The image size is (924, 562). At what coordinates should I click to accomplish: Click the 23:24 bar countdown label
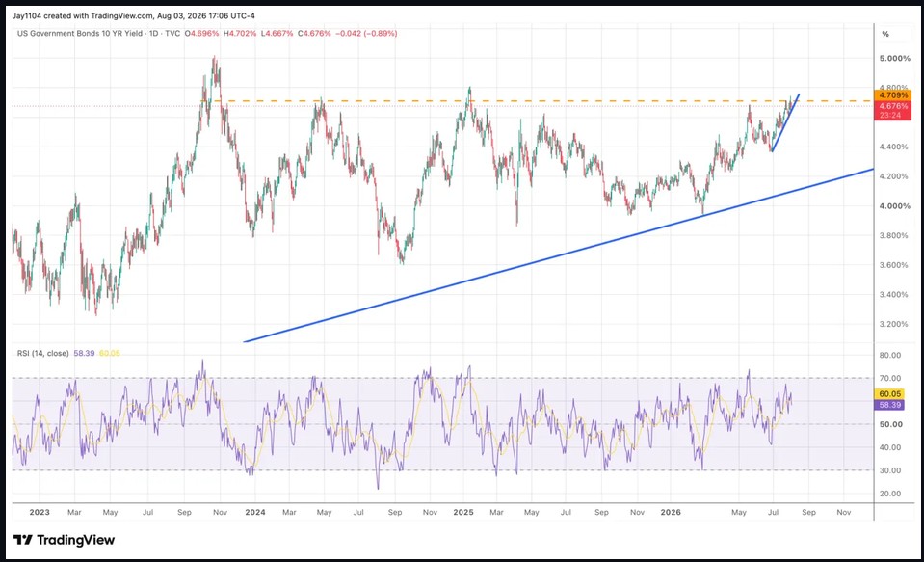890,116
